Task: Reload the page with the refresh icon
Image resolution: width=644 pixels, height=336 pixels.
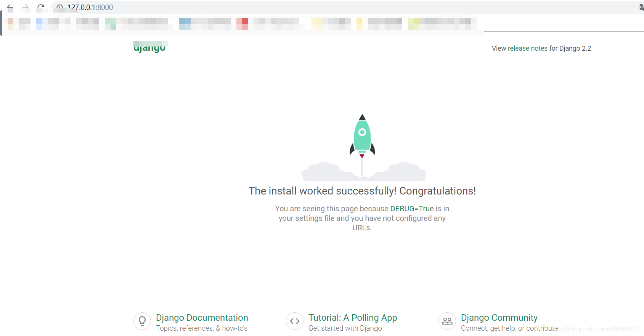Action: pos(41,7)
